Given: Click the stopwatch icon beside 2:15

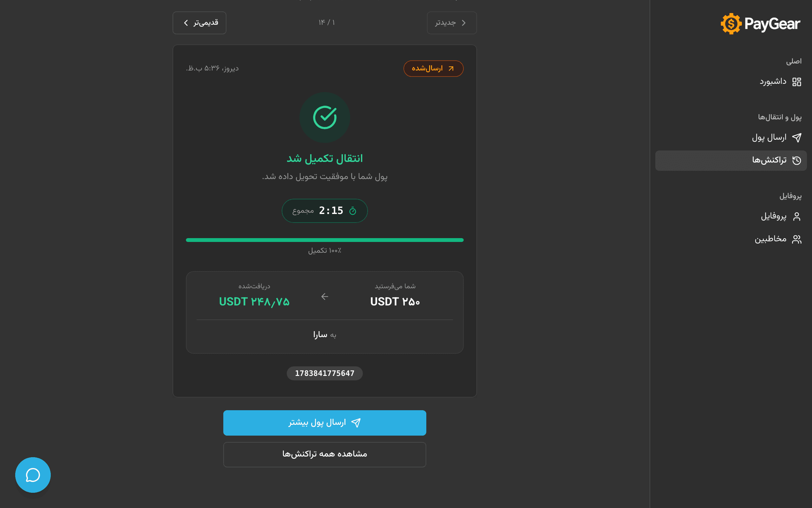Looking at the screenshot, I should [x=353, y=211].
